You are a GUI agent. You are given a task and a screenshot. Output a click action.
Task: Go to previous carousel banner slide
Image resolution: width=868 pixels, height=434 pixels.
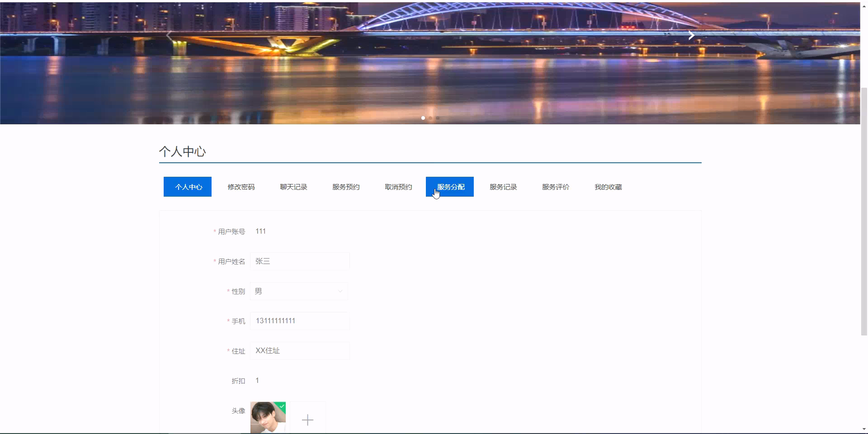coord(169,35)
